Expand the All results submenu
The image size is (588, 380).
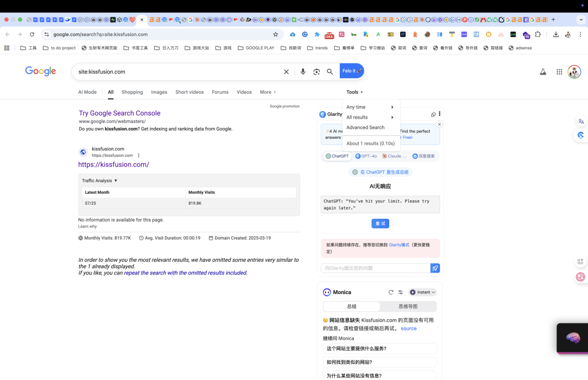pyautogui.click(x=370, y=117)
